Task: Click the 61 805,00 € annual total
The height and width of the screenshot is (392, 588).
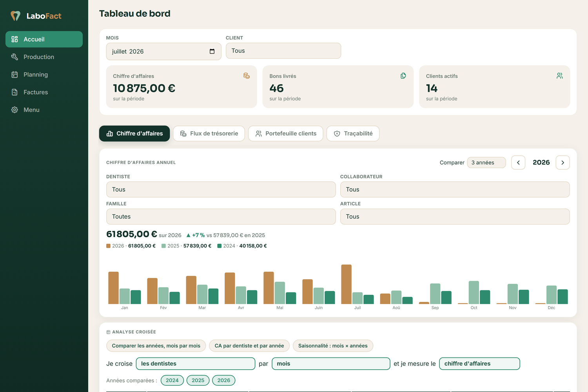Action: pyautogui.click(x=132, y=234)
